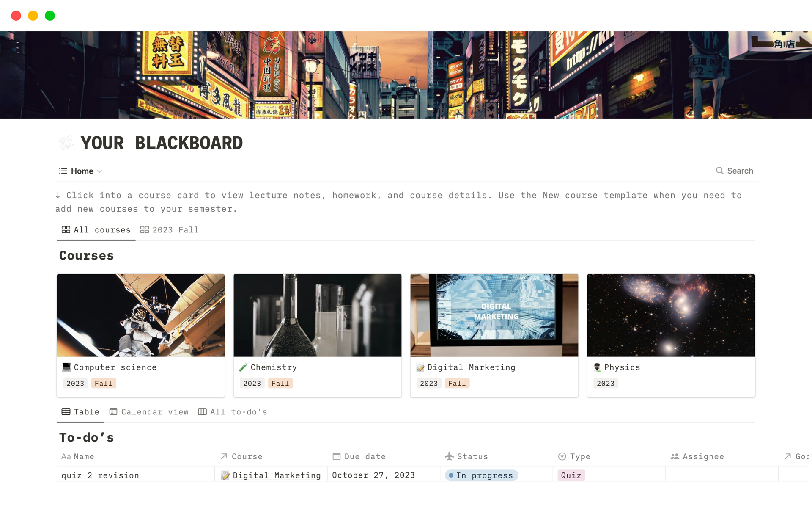Click the Home list icon
This screenshot has height=508, width=812.
click(63, 171)
